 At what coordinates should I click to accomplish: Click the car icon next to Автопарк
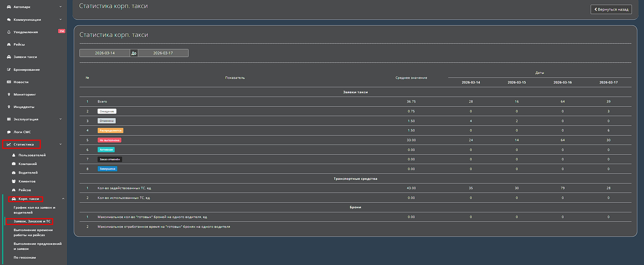pos(9,7)
